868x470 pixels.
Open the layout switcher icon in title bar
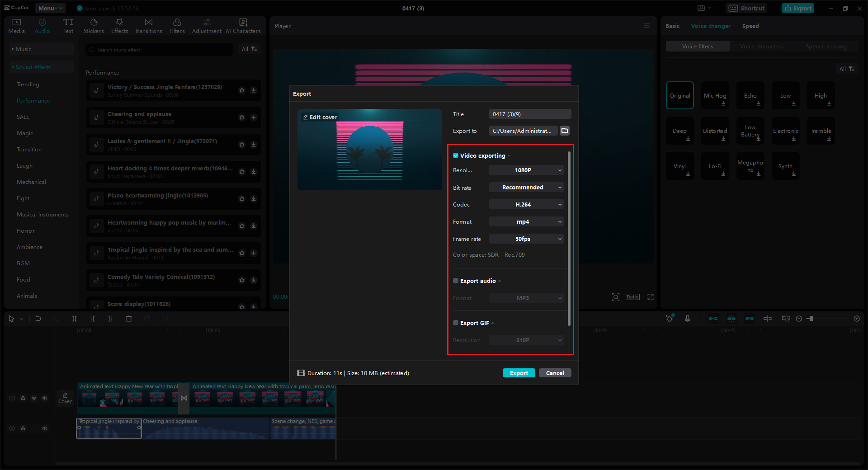(701, 8)
